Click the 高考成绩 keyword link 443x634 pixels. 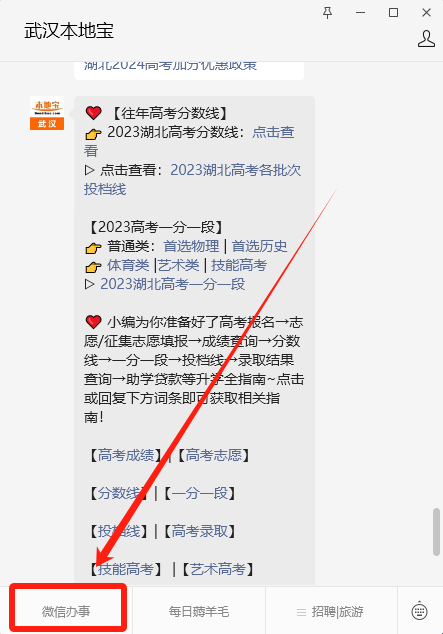[x=126, y=455]
